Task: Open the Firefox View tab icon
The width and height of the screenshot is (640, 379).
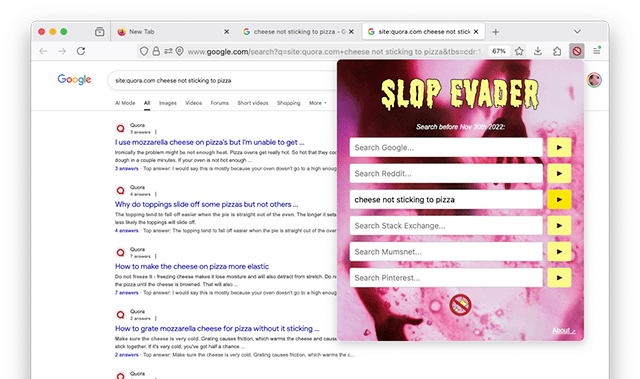Action: tap(100, 31)
